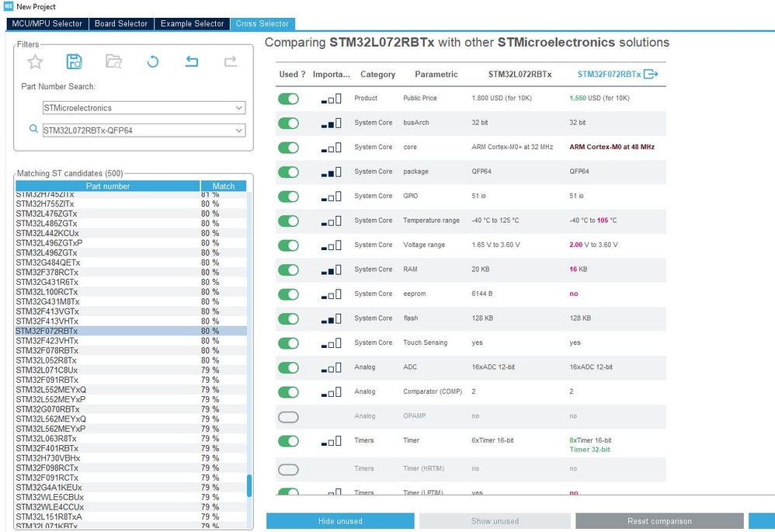Switch to Board Selector tab
The image size is (775, 532).
pyautogui.click(x=121, y=24)
